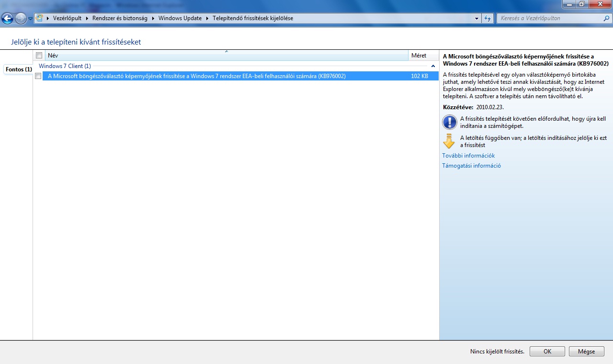The image size is (613, 364).
Task: Cancel with the Mégse button
Action: pos(587,352)
